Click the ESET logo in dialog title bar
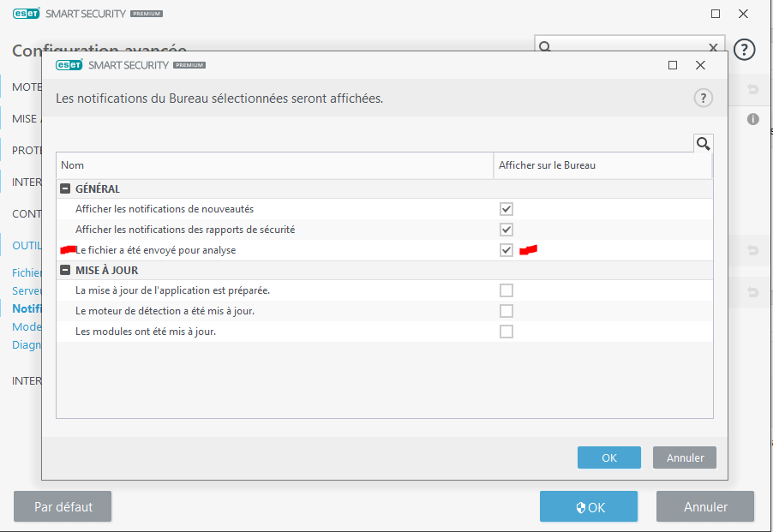The height and width of the screenshot is (532, 773). pos(69,65)
